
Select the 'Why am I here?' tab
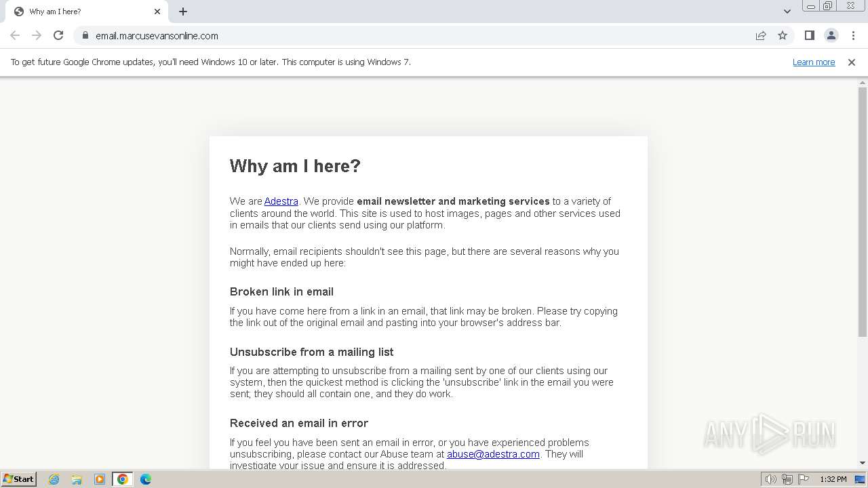86,12
